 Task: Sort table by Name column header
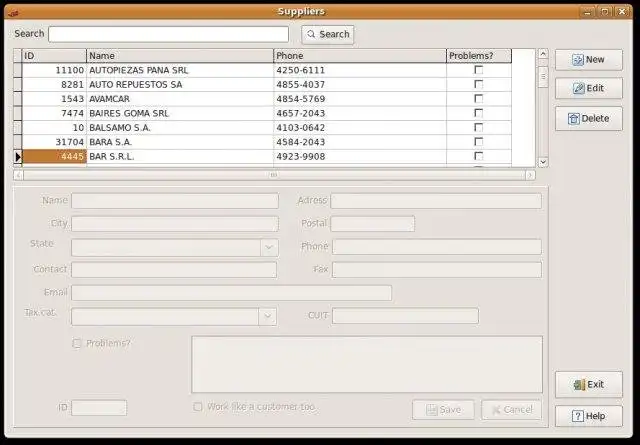coord(180,56)
